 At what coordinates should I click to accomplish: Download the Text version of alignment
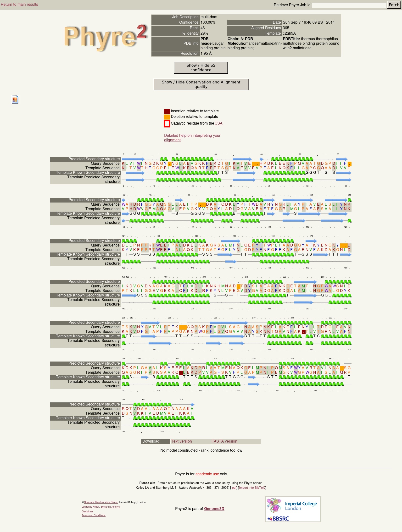click(x=181, y=441)
